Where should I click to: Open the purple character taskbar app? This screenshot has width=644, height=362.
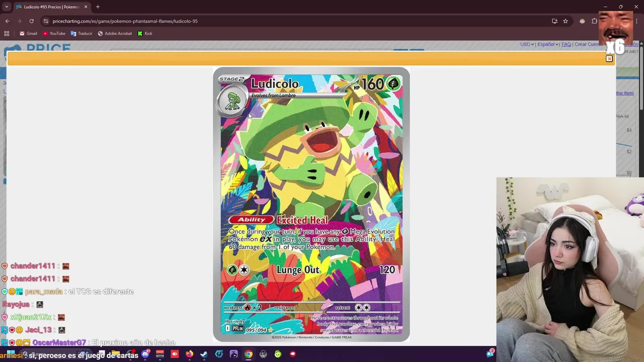[x=233, y=354]
